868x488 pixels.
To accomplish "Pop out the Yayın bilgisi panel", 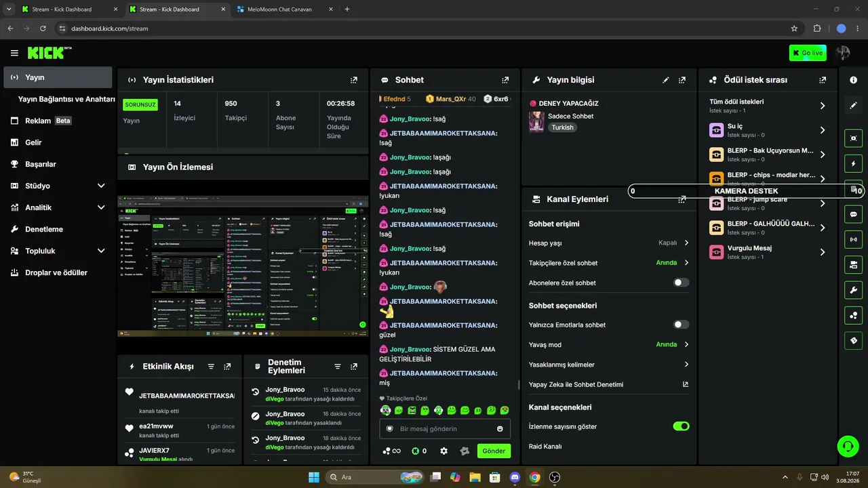I will click(682, 80).
